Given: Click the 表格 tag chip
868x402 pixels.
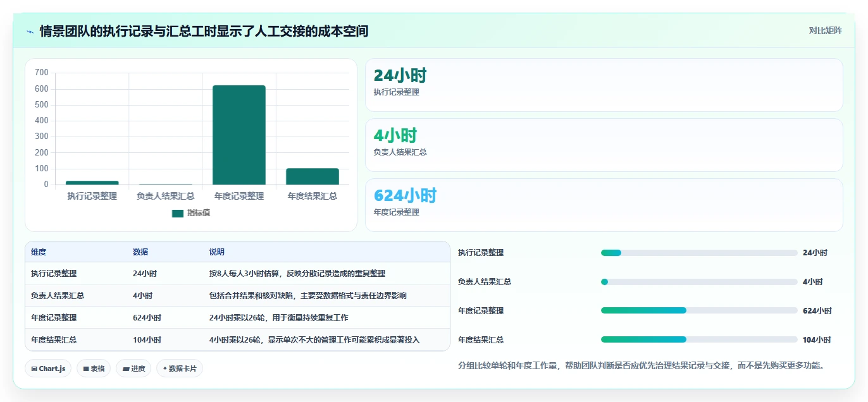Looking at the screenshot, I should 94,368.
